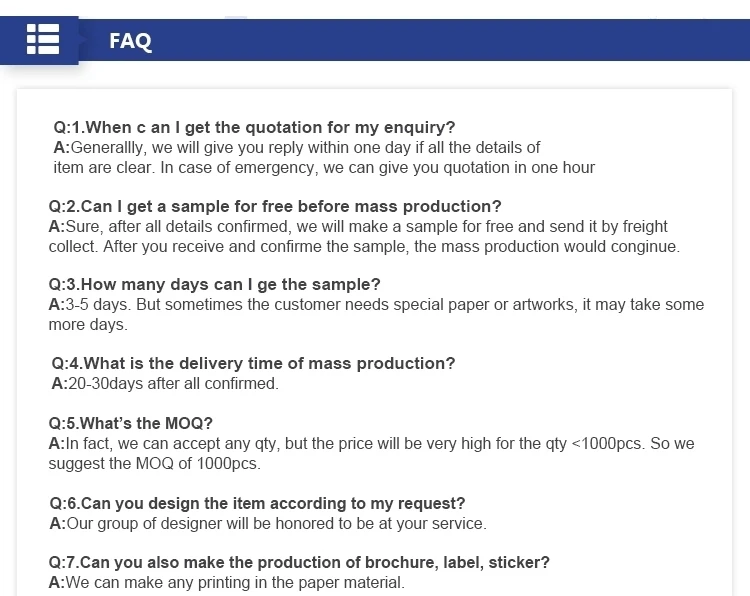The width and height of the screenshot is (750, 596).
Task: Click the blue FAQ header bar
Action: 375,40
